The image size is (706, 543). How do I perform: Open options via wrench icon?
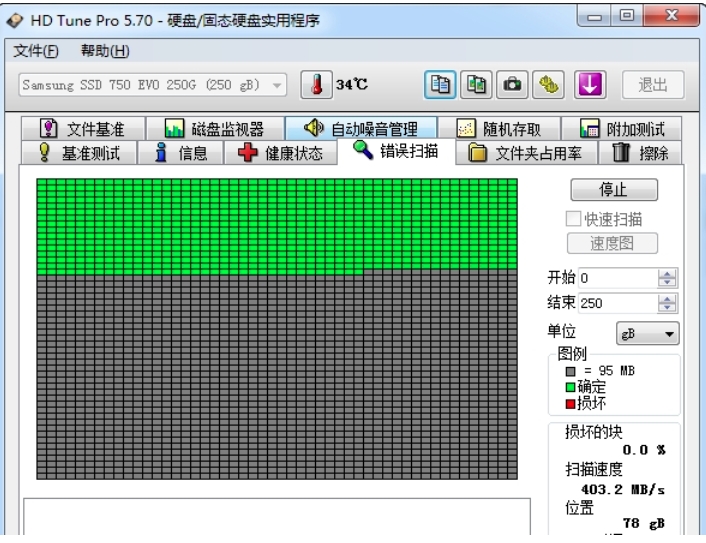tap(548, 84)
